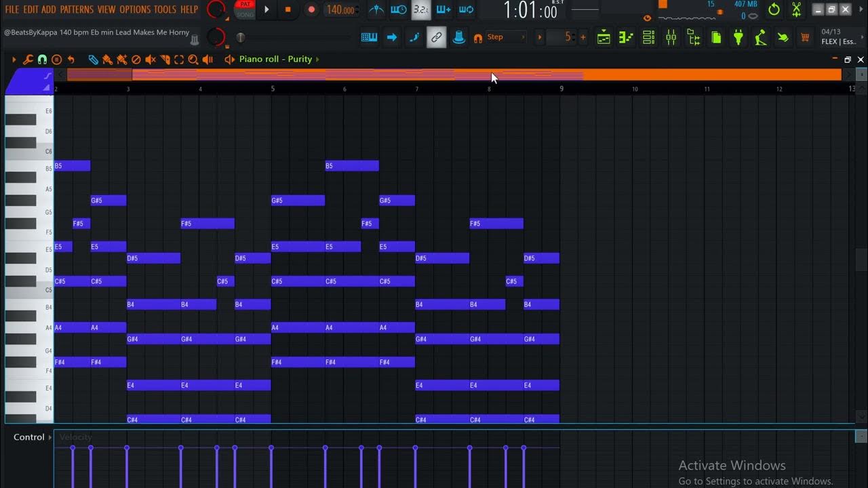Screen dimensions: 868x488
Task: Start playback with the play button
Action: [267, 9]
